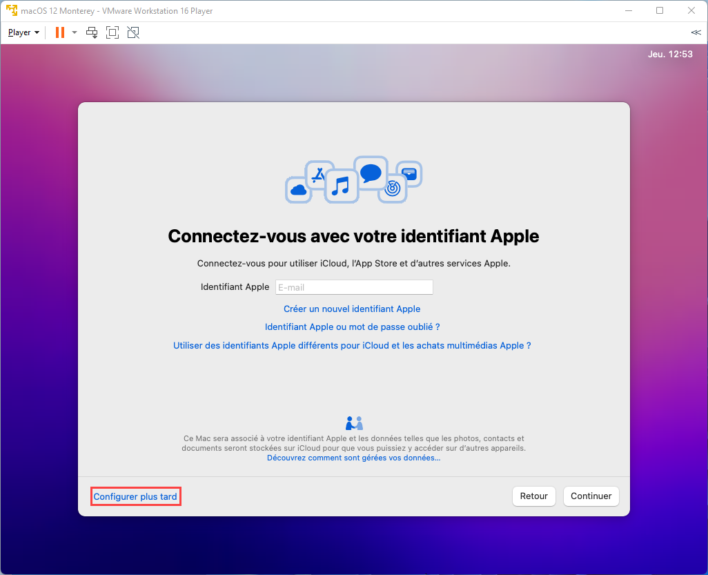Screen dimensions: 708x575
Task: Click the Identifiant Apple e-mail field
Action: coord(354,287)
